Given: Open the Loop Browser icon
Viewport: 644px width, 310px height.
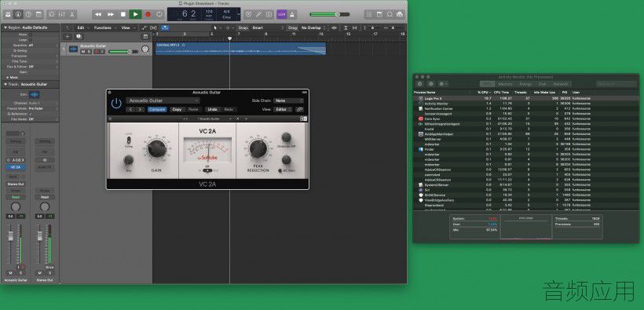Looking at the screenshot, I should pos(390,14).
